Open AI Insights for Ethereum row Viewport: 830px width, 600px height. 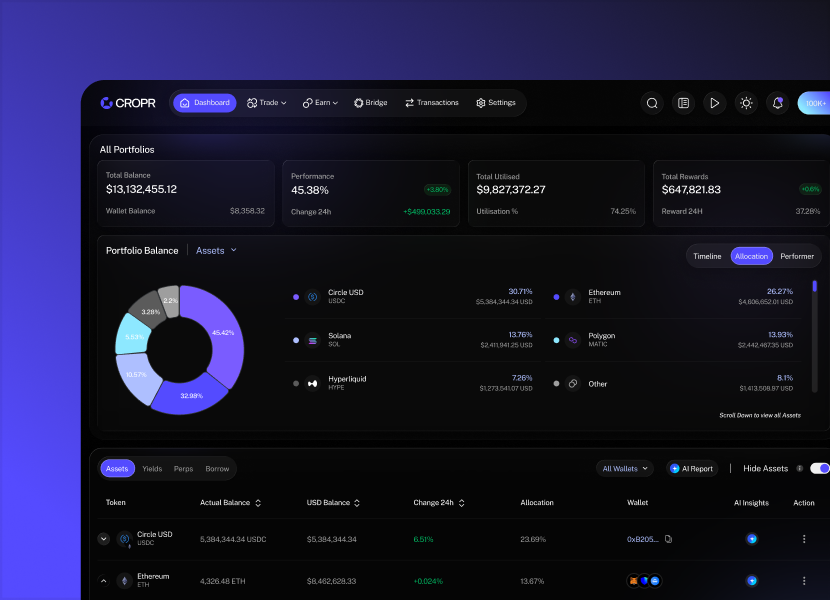pyautogui.click(x=752, y=581)
